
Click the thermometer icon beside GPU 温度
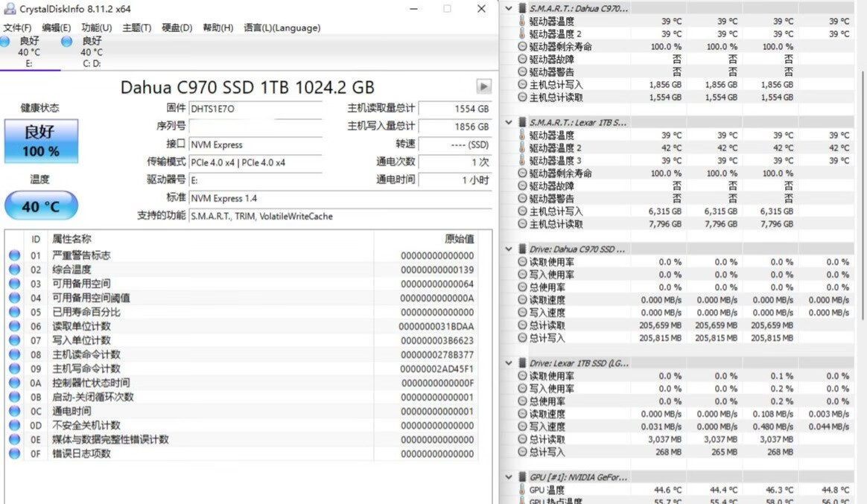coord(521,489)
